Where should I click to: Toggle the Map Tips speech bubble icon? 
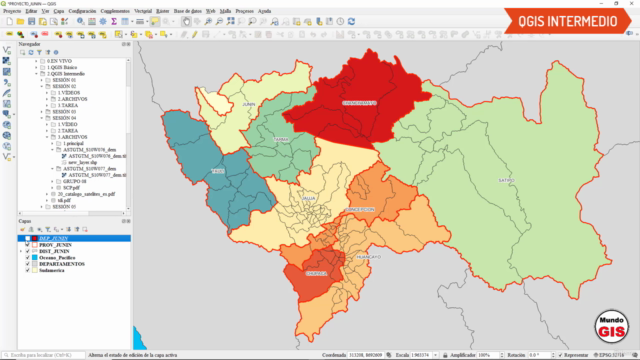tap(155, 21)
